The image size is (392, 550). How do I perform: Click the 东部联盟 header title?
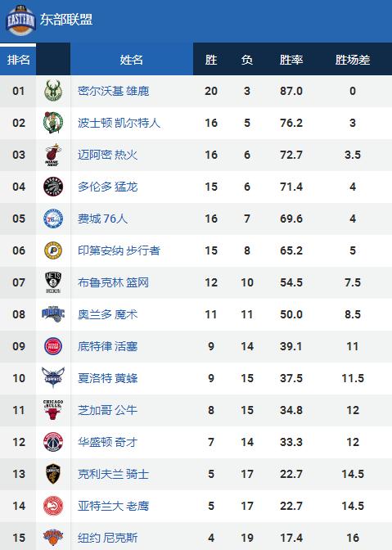[x=66, y=20]
